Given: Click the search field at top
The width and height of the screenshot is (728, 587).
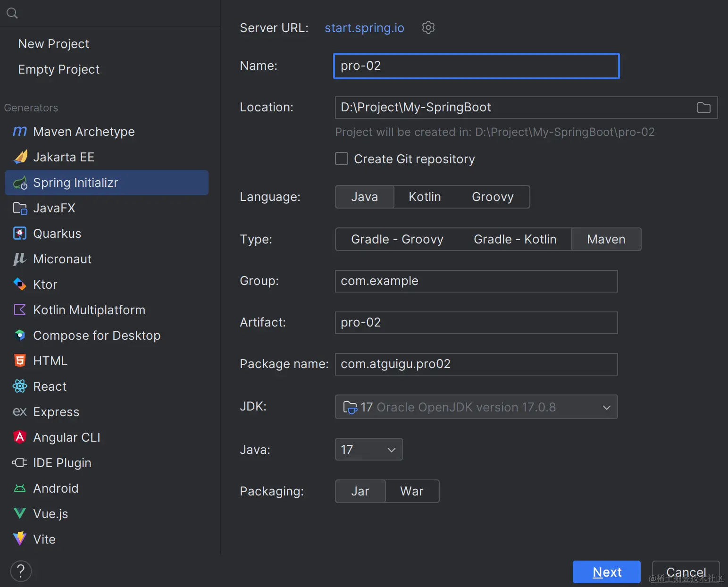Looking at the screenshot, I should click(x=110, y=13).
